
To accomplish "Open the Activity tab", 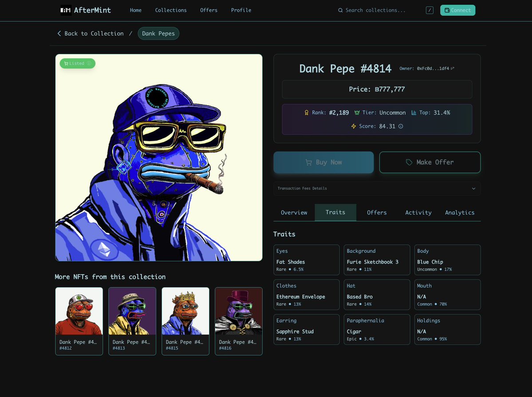I will pyautogui.click(x=418, y=212).
